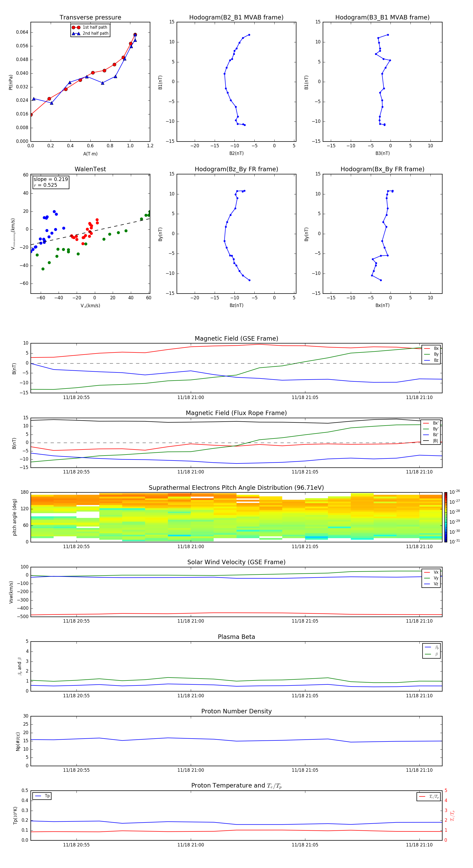The height and width of the screenshot is (868, 473).
Task: Click '|B|' legend entry in Flux Rope plot
Action: [x=431, y=441]
